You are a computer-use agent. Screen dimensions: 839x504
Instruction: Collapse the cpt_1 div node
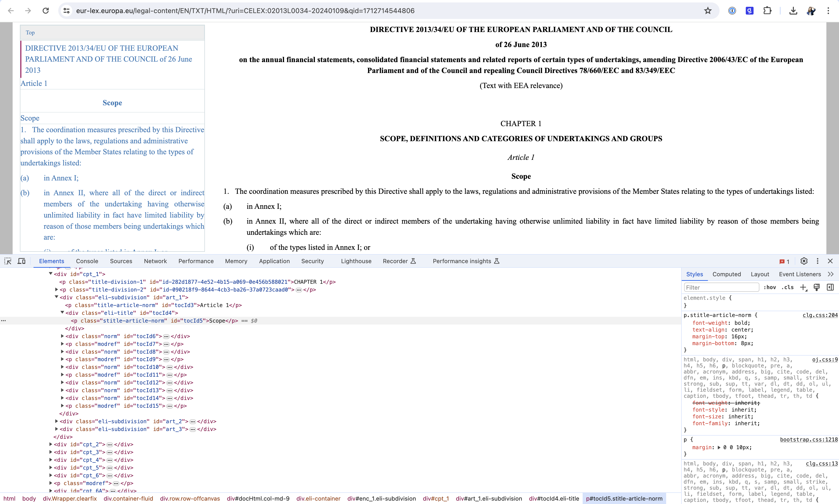pos(51,274)
